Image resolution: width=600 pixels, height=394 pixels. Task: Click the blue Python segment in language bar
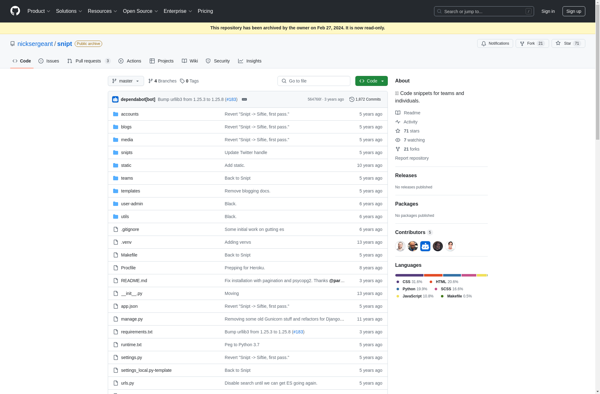[452, 275]
